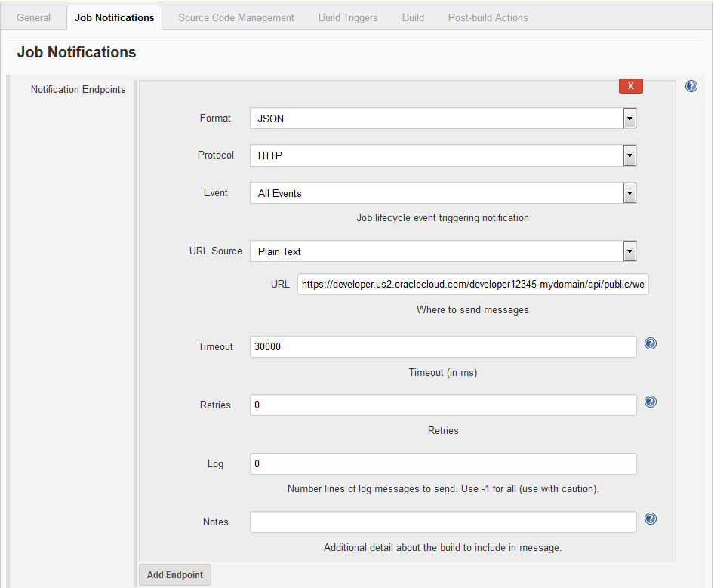Focus the Notes text field

pyautogui.click(x=443, y=522)
